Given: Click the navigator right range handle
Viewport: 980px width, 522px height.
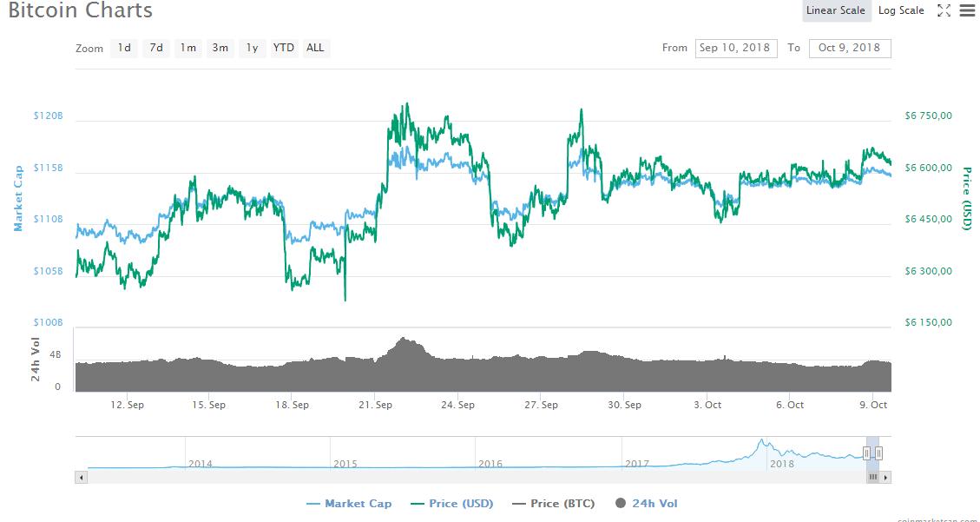Looking at the screenshot, I should 879,453.
